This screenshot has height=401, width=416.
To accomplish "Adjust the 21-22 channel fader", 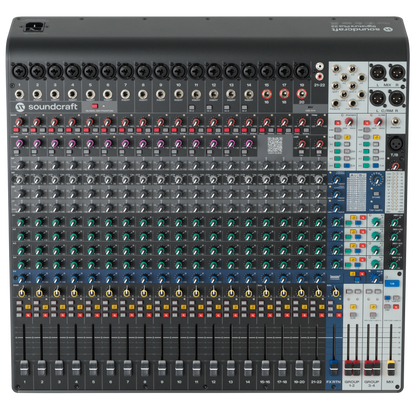I will coord(316,368).
